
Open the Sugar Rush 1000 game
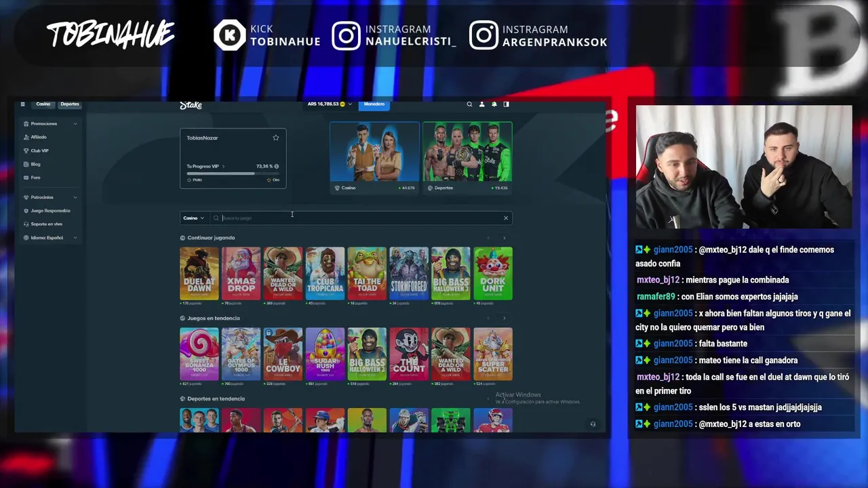pyautogui.click(x=325, y=354)
